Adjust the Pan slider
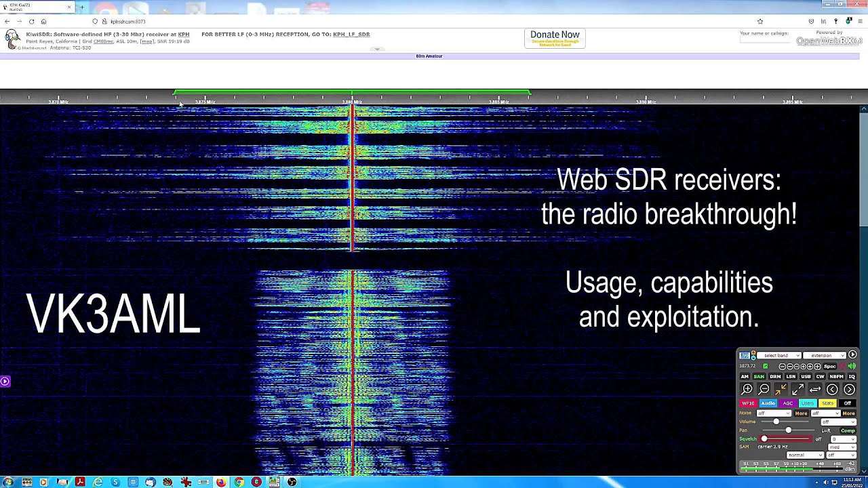Image resolution: width=868 pixels, height=488 pixels. 790,430
